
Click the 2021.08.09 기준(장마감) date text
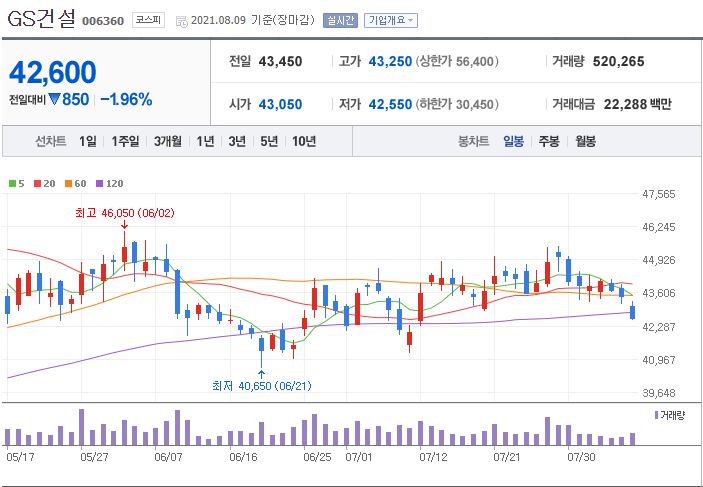[253, 20]
